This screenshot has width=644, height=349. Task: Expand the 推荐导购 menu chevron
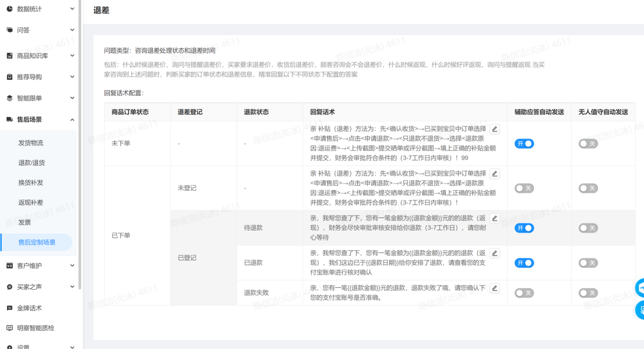click(x=72, y=77)
